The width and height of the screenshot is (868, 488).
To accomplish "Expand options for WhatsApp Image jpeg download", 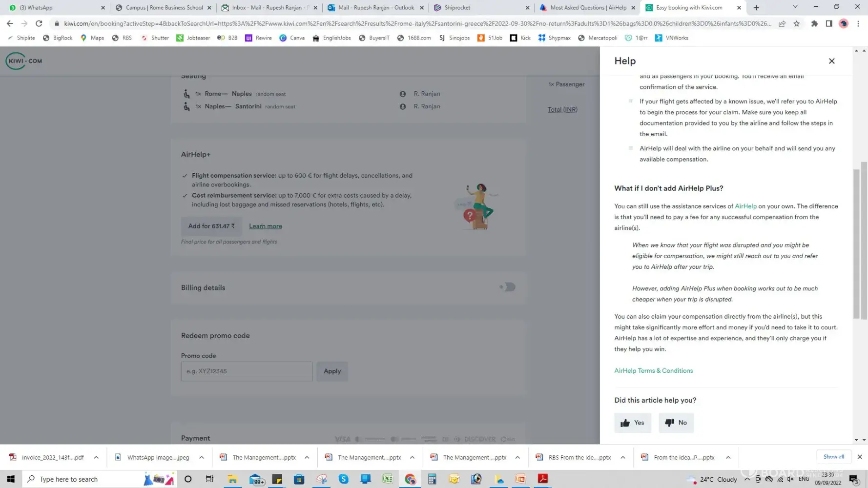I will pyautogui.click(x=201, y=457).
